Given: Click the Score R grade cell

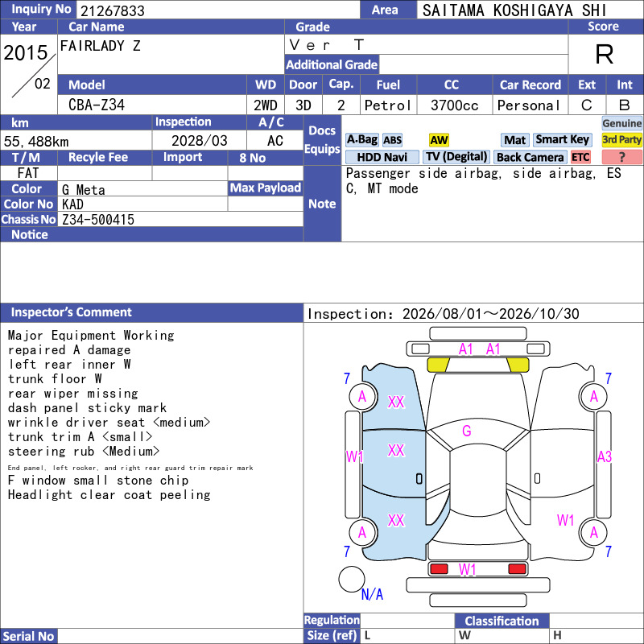Looking at the screenshot, I should pyautogui.click(x=605, y=54).
